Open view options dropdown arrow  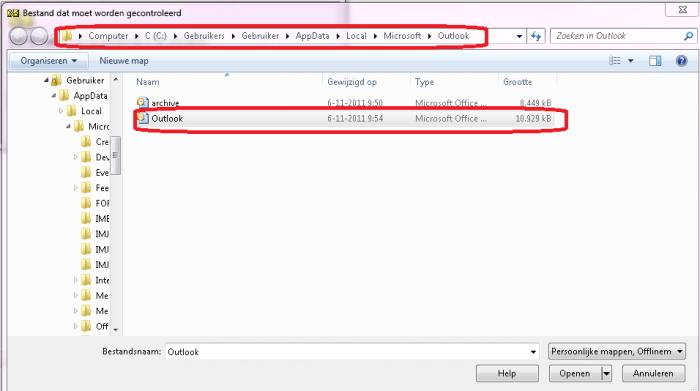630,61
